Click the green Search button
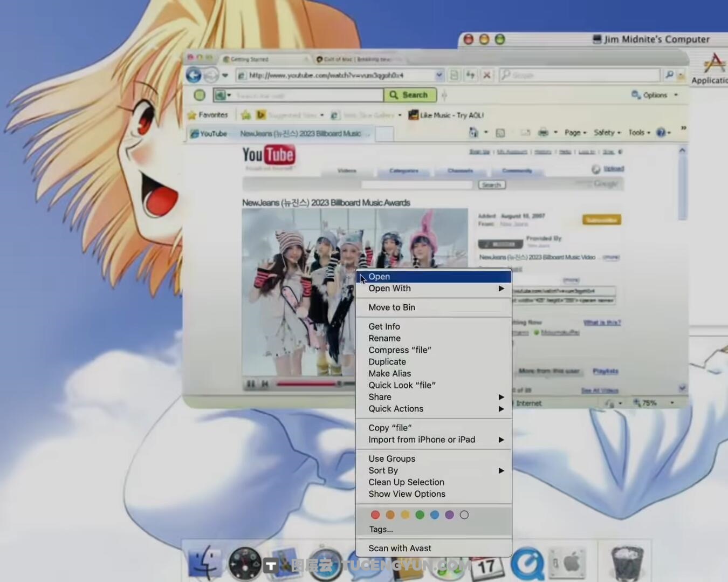The width and height of the screenshot is (728, 582). [410, 95]
